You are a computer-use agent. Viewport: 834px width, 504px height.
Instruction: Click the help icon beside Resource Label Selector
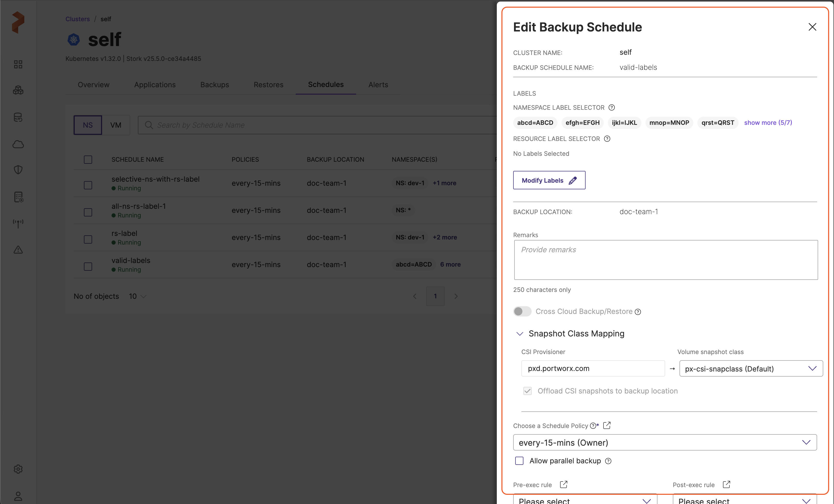pyautogui.click(x=607, y=139)
